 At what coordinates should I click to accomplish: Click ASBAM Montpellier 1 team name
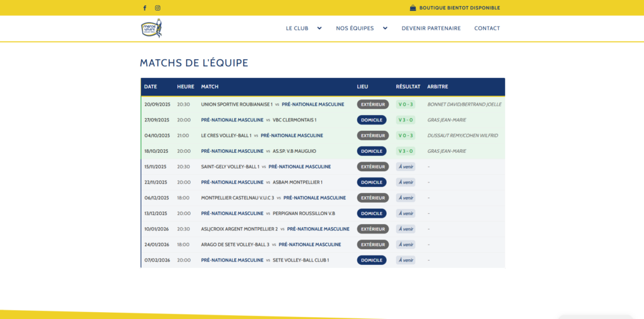pyautogui.click(x=297, y=182)
